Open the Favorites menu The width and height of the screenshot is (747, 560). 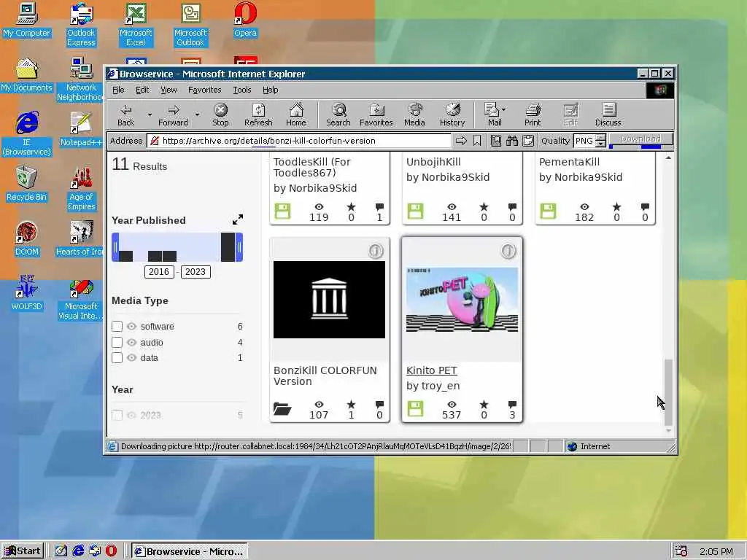click(204, 90)
